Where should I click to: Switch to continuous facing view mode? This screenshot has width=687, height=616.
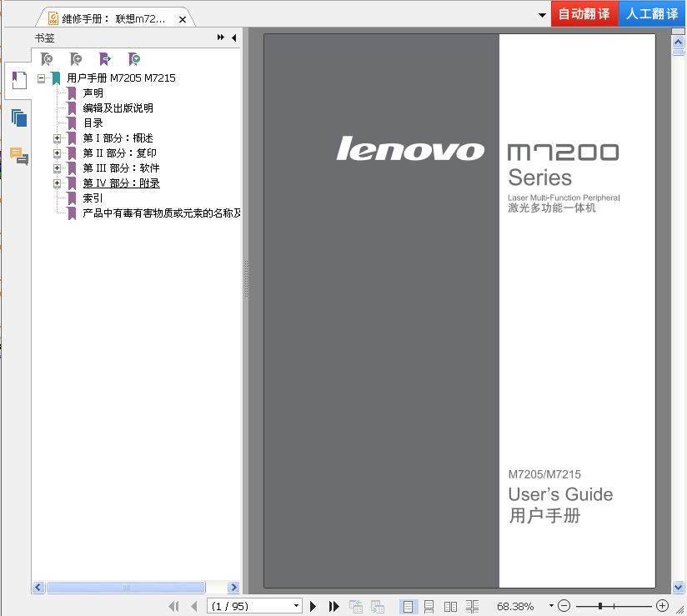[472, 606]
